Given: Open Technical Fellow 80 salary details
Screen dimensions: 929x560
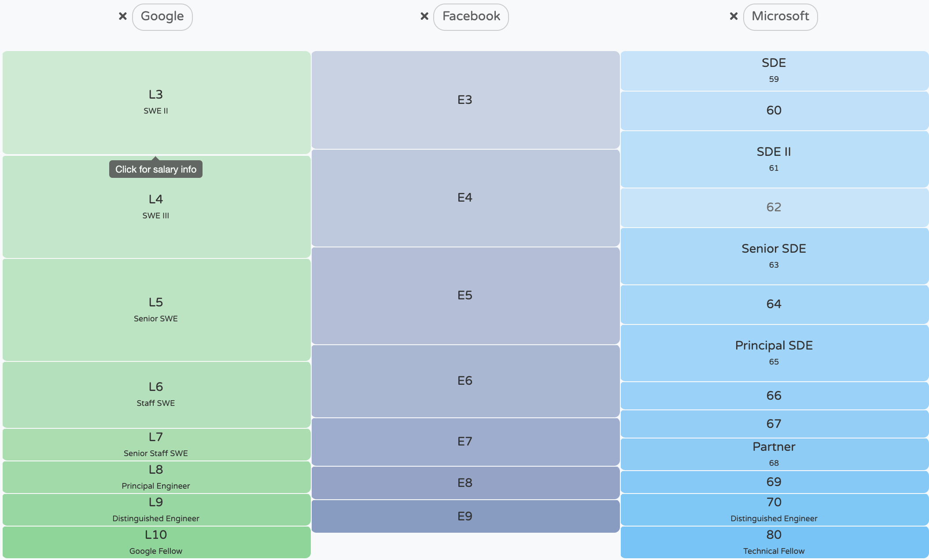Looking at the screenshot, I should point(774,542).
